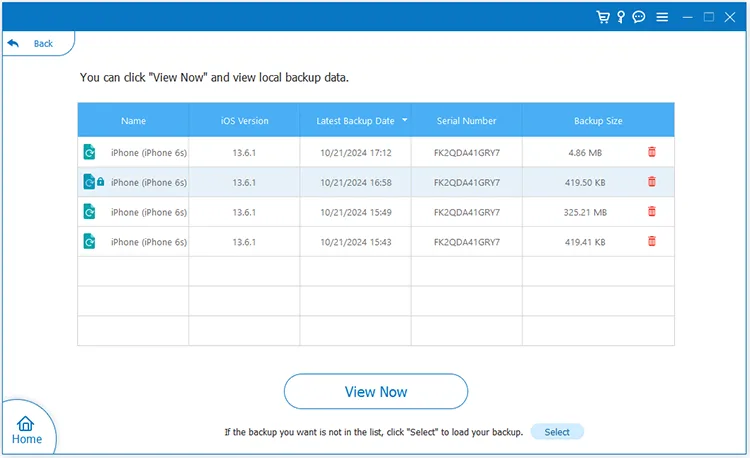Delete the 17:12 backup with trash icon
This screenshot has width=750, height=458.
[651, 152]
